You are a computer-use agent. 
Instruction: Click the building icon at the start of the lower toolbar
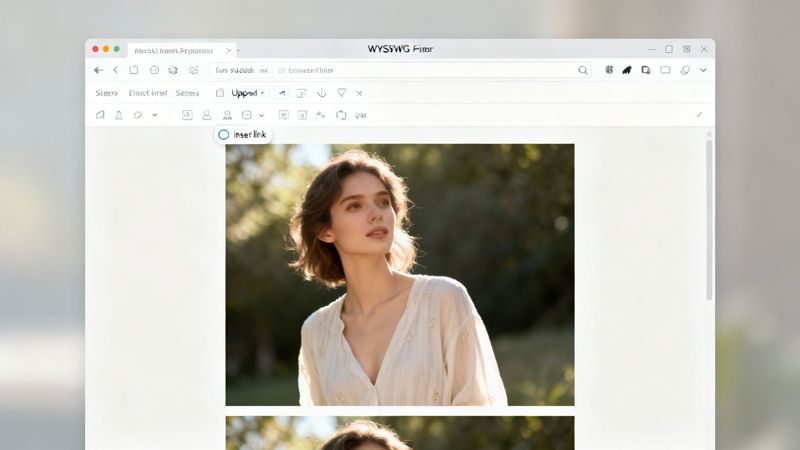point(100,115)
